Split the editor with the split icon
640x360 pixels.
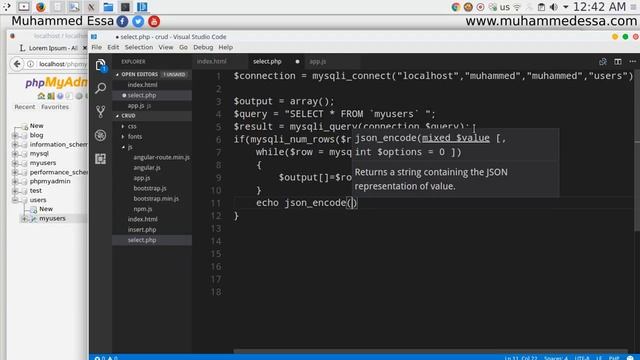[x=618, y=62]
